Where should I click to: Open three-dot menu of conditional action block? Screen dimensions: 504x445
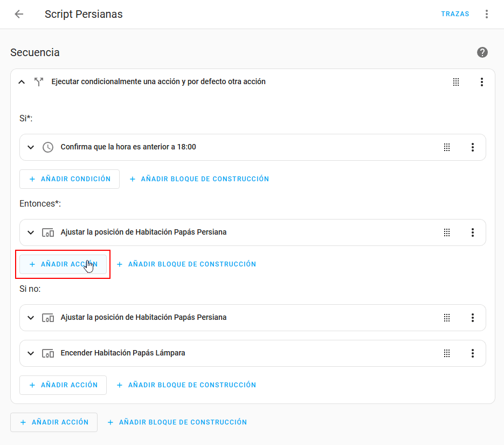tap(481, 82)
